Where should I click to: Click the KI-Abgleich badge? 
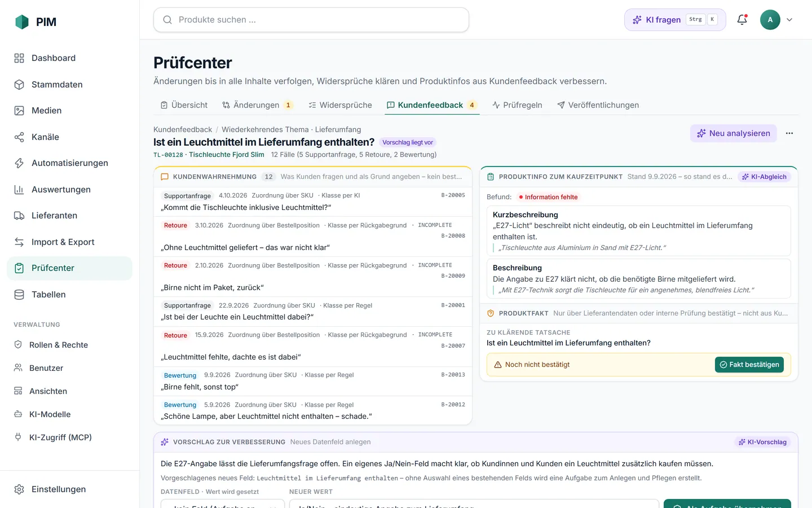tap(764, 177)
